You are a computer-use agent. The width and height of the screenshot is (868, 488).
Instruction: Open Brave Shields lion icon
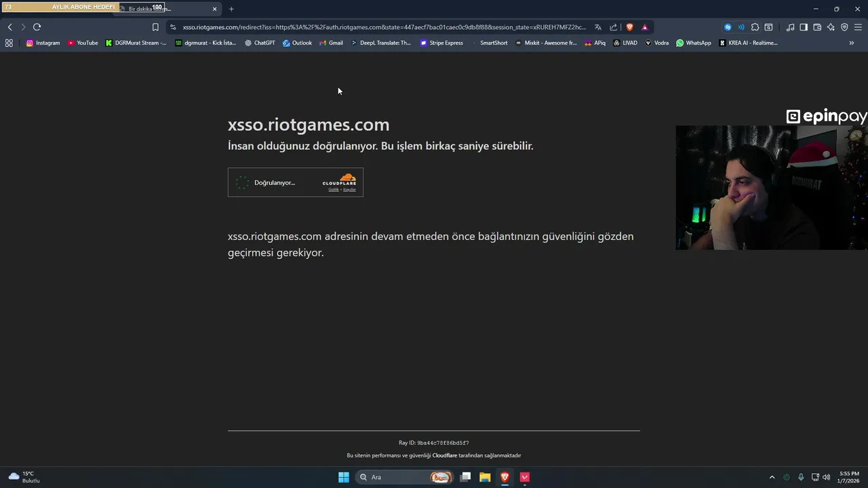pos(629,27)
